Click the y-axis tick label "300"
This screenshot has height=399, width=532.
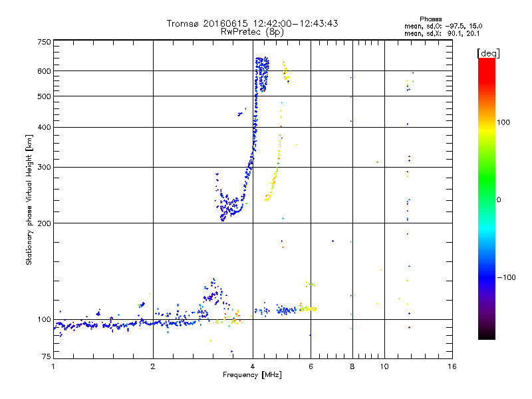(44, 168)
